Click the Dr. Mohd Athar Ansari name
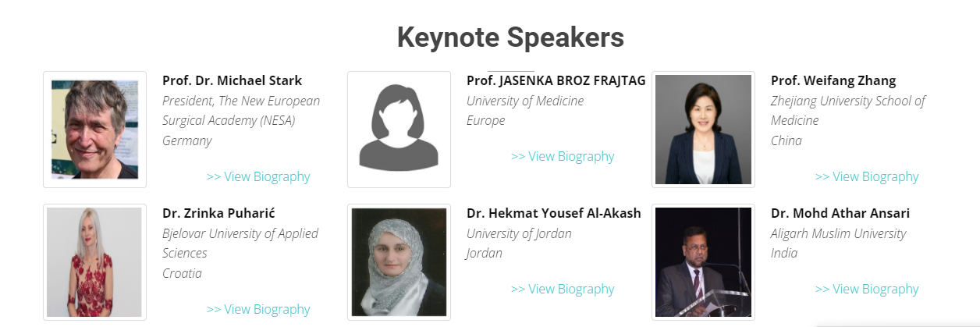 (840, 213)
